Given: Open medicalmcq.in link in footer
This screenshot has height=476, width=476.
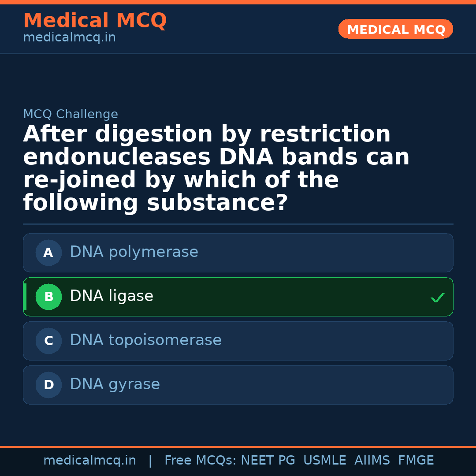Looking at the screenshot, I should [89, 461].
